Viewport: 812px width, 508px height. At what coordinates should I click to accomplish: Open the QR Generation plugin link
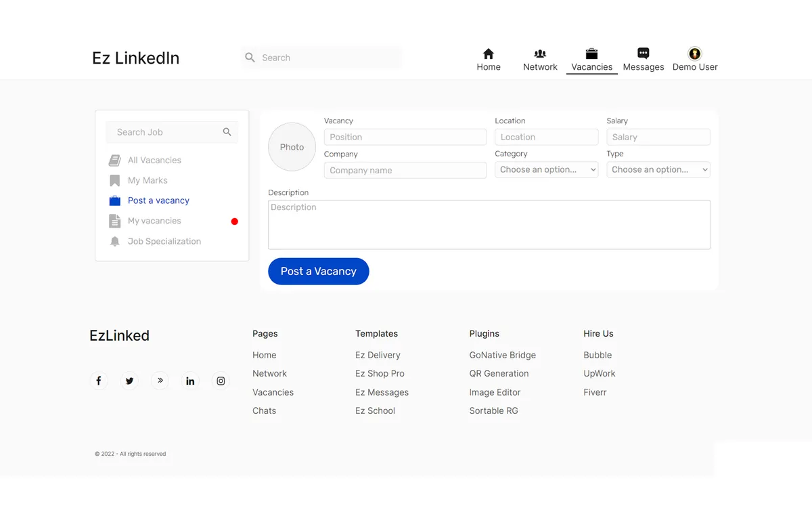point(499,373)
